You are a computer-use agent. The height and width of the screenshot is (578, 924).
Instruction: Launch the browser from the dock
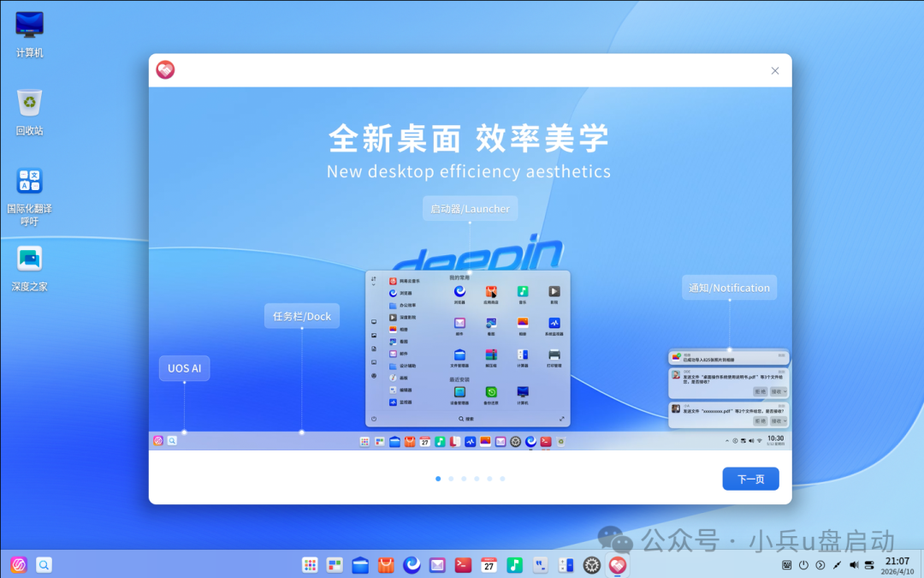click(x=412, y=565)
